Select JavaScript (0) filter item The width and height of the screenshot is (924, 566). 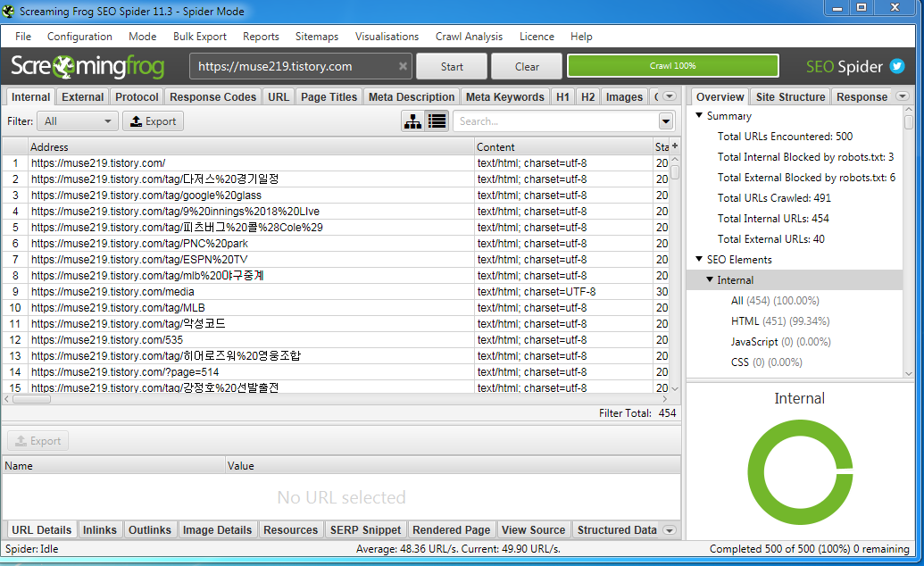(x=781, y=342)
